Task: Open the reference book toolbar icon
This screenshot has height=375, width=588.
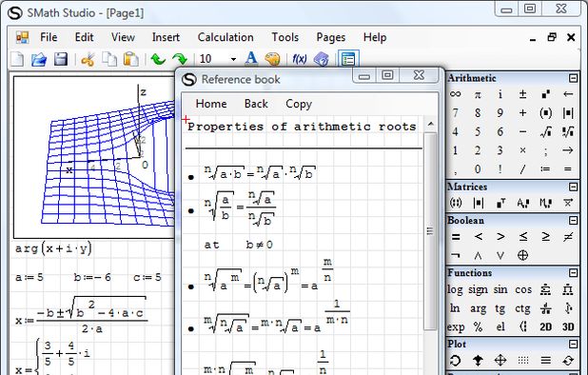Action: point(322,59)
